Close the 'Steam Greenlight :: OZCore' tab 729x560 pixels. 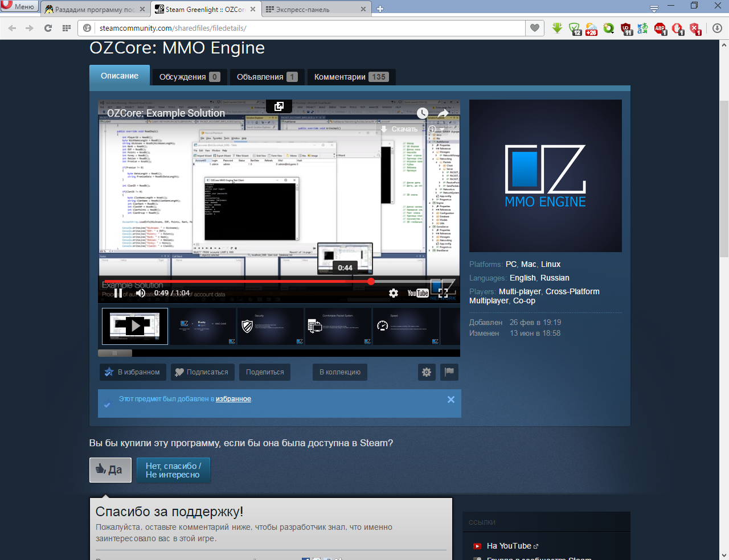tap(253, 9)
